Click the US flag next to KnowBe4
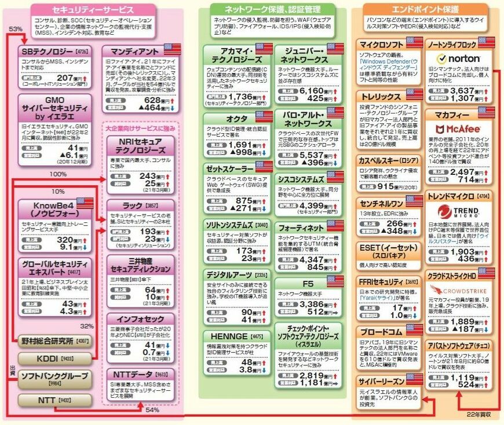This screenshot has height=425, width=504. (x=85, y=203)
